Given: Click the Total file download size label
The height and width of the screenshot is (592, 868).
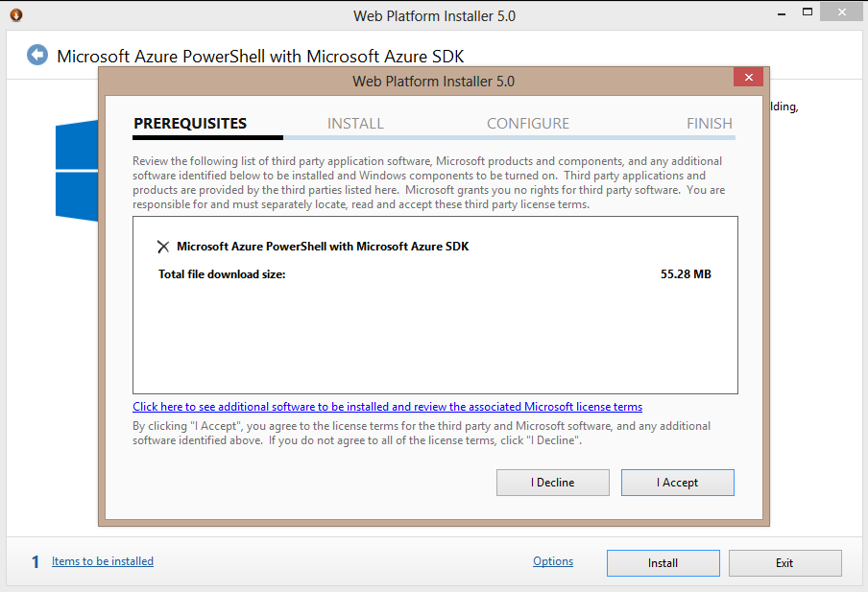Looking at the screenshot, I should pyautogui.click(x=222, y=274).
